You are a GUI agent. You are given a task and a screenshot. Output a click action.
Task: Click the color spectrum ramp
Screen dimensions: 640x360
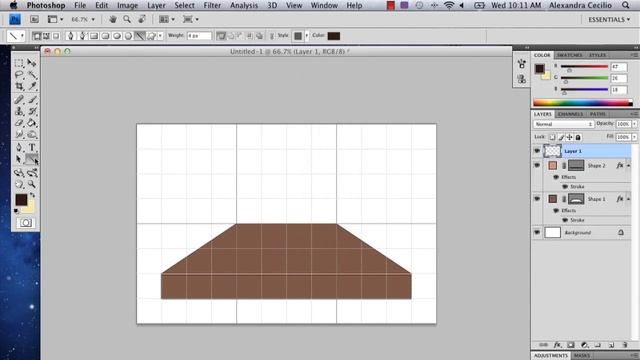click(x=582, y=103)
